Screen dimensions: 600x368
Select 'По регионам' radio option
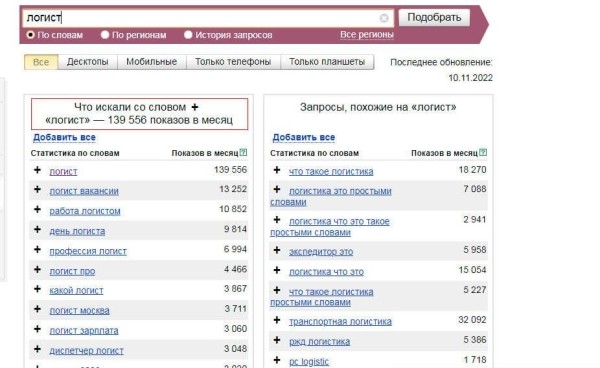point(105,35)
